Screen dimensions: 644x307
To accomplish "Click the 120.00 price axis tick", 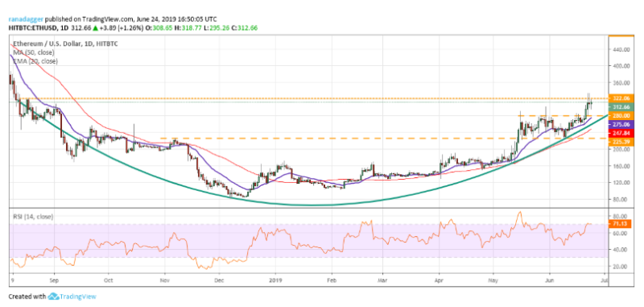I will (621, 183).
